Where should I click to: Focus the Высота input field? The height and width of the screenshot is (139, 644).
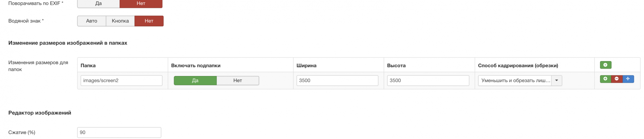point(428,81)
